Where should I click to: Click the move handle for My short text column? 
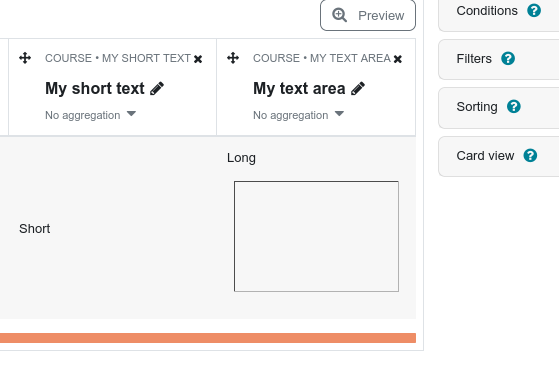pyautogui.click(x=25, y=58)
